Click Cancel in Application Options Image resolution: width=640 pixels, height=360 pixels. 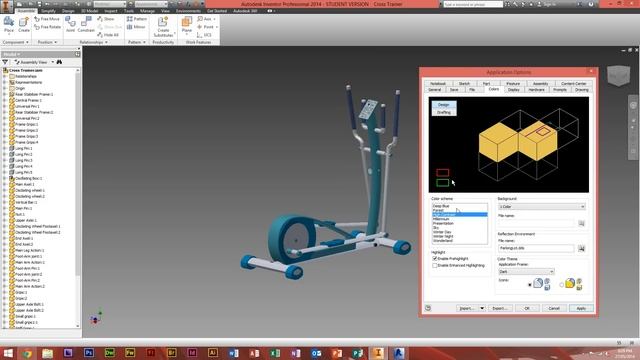click(x=554, y=309)
